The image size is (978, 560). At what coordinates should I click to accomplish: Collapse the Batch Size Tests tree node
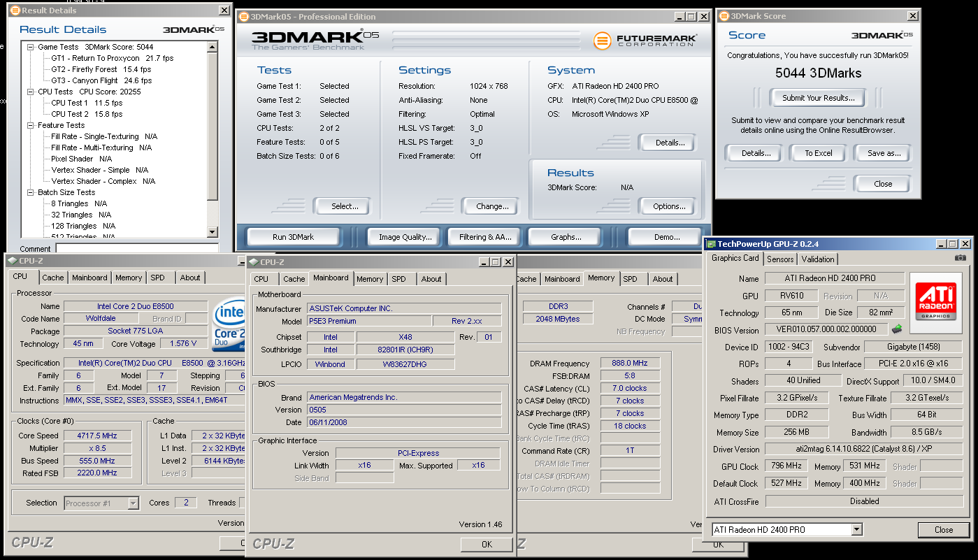click(x=31, y=192)
